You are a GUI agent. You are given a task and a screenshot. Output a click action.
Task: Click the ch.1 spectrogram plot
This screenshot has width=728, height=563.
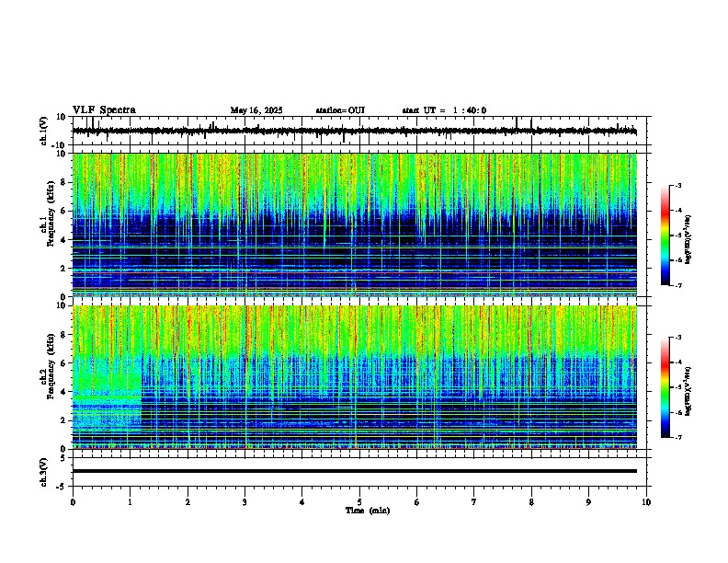coord(355,224)
